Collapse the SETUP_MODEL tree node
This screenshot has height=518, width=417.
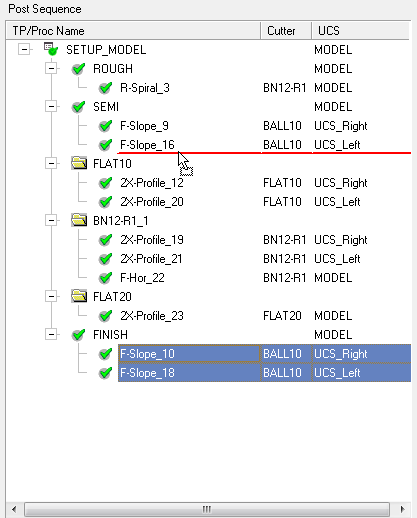(24, 50)
